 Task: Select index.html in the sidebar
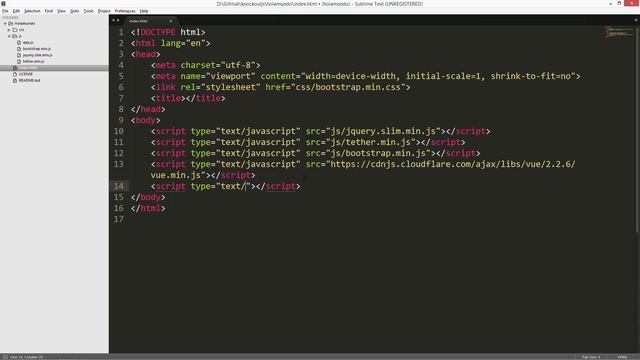(54, 68)
